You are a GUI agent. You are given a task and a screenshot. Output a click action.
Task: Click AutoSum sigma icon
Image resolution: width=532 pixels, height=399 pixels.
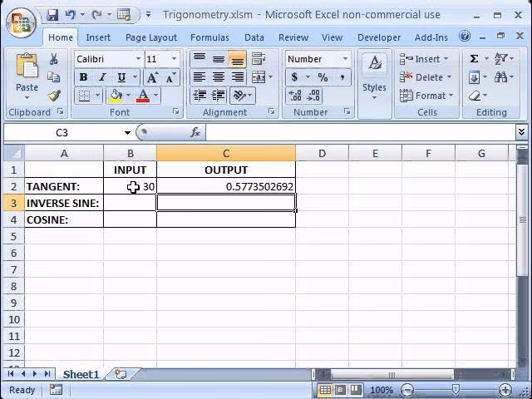(x=474, y=59)
